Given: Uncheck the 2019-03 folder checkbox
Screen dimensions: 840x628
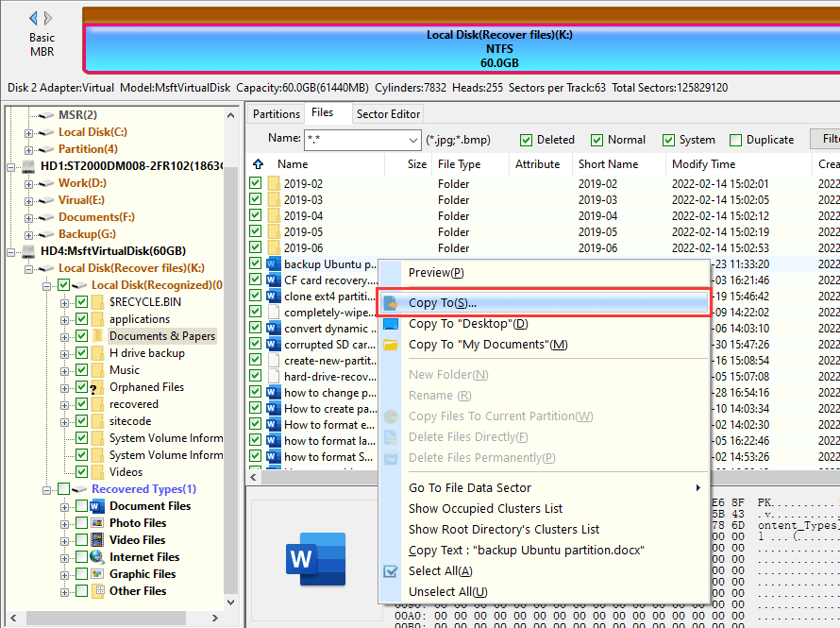Looking at the screenshot, I should (x=256, y=200).
